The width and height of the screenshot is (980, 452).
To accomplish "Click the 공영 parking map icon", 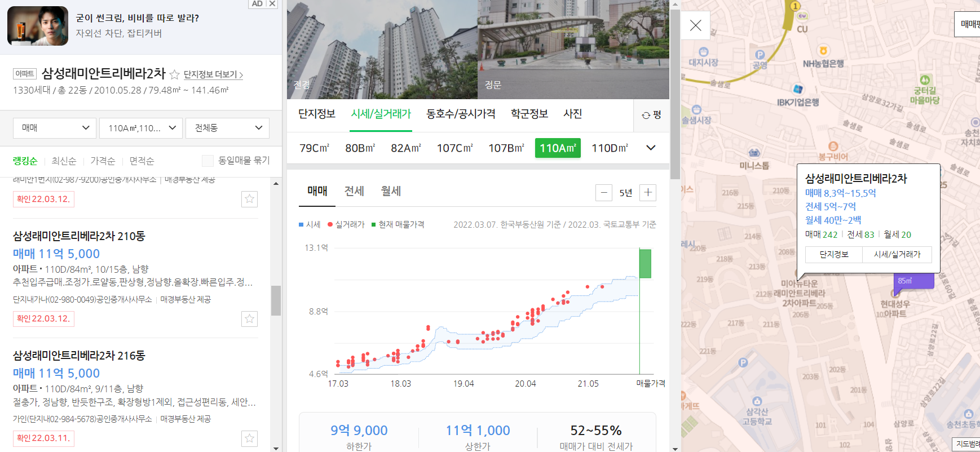I will click(760, 55).
